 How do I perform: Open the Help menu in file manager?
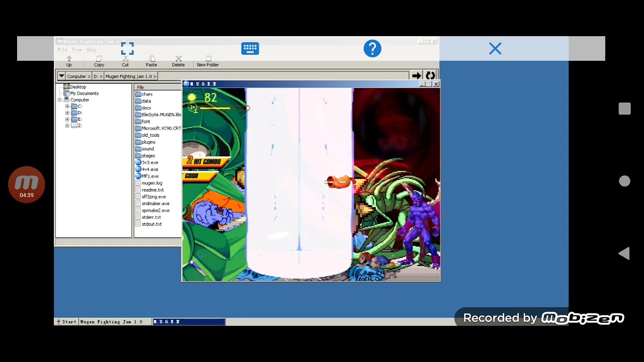click(91, 50)
